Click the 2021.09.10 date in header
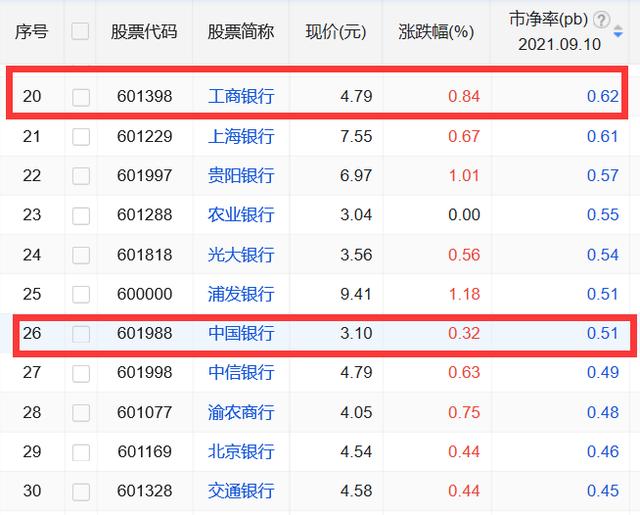640x515 pixels. (x=560, y=44)
